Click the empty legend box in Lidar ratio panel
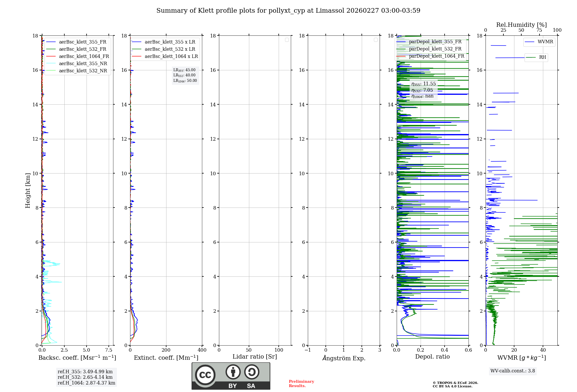 click(x=287, y=40)
